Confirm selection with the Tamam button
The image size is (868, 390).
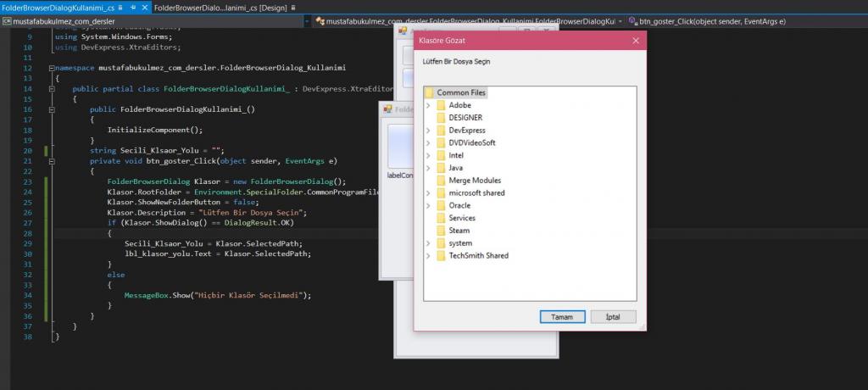coord(563,317)
